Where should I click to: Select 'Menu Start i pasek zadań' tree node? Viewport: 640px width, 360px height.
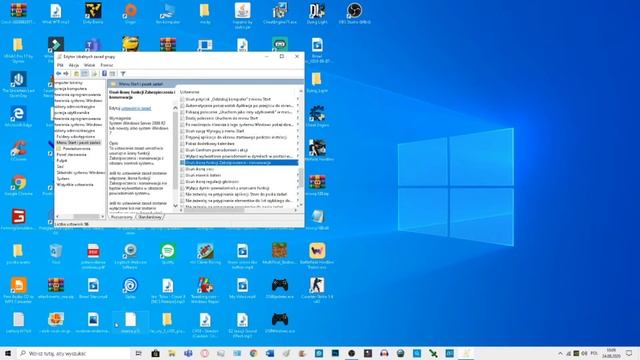[78, 142]
